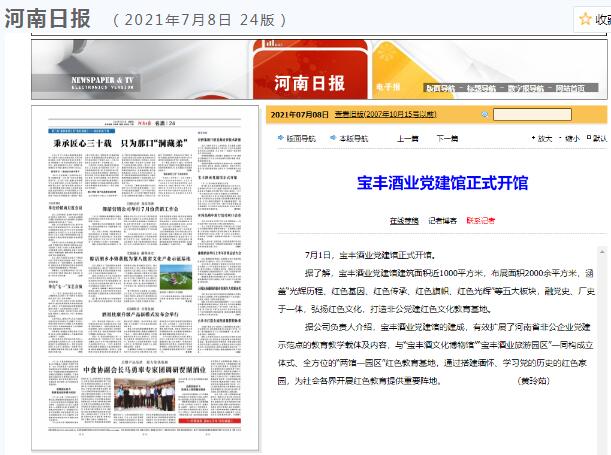Click the aerial green photo in page preview
Image resolution: width=611 pixels, height=455 pixels.
point(176,277)
